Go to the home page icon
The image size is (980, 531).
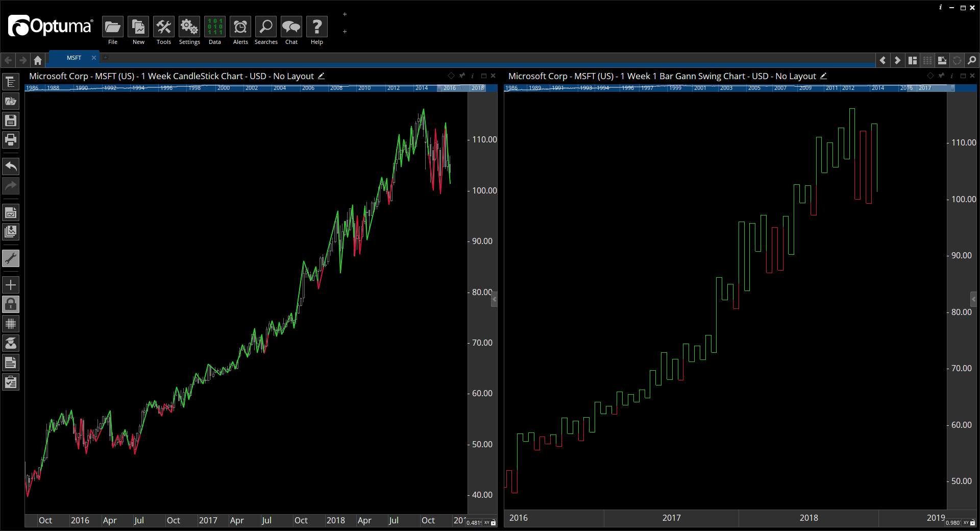[x=38, y=60]
